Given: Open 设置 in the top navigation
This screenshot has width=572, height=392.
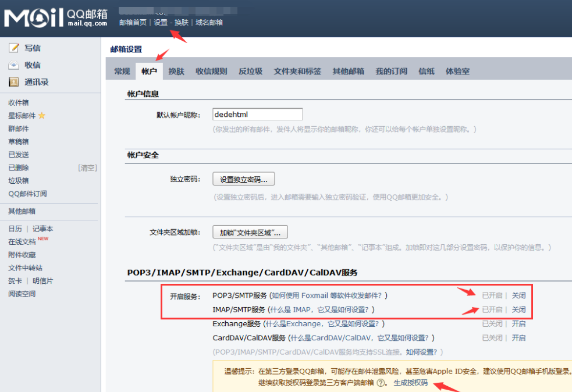Looking at the screenshot, I should point(161,23).
